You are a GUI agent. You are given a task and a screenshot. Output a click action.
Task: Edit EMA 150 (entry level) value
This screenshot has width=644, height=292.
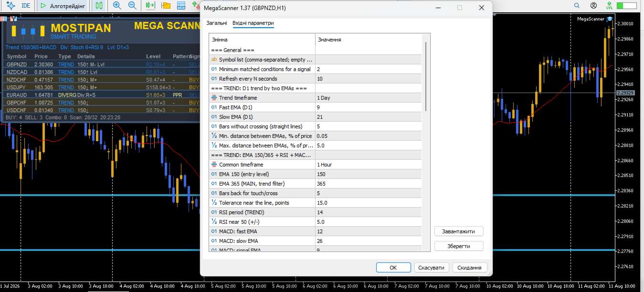pyautogui.click(x=368, y=174)
